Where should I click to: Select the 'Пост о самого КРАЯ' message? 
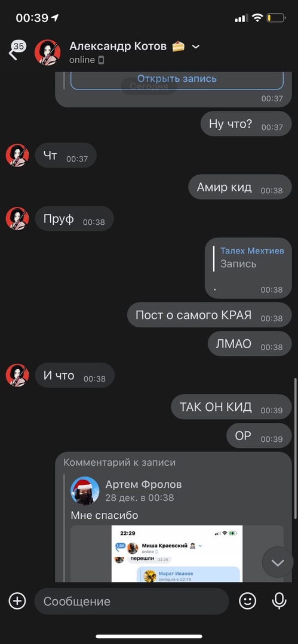[x=210, y=315]
